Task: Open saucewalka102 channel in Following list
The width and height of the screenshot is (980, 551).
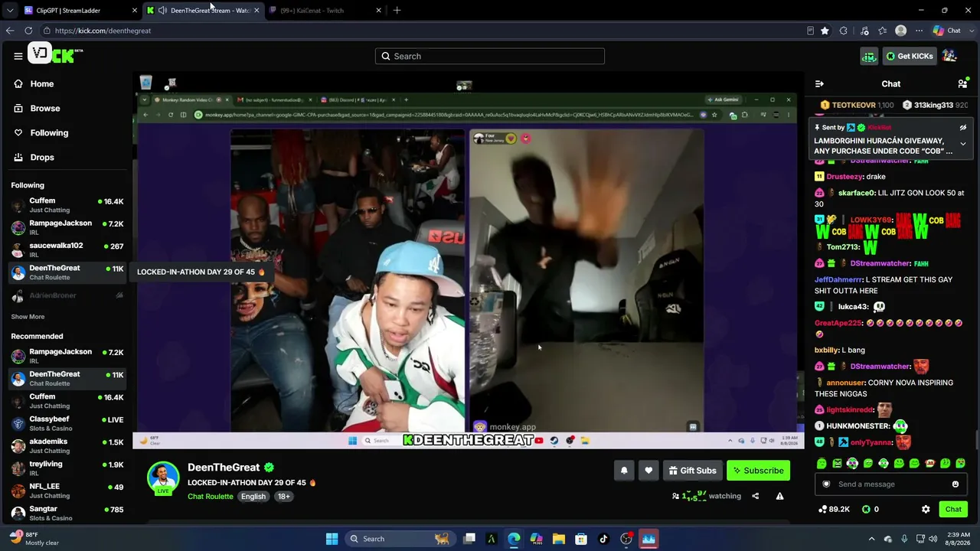Action: [x=67, y=250]
